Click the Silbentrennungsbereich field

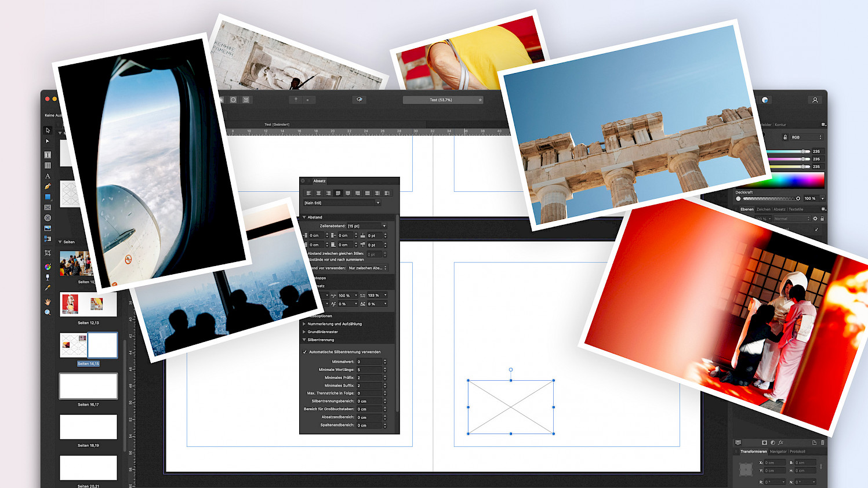coord(369,401)
